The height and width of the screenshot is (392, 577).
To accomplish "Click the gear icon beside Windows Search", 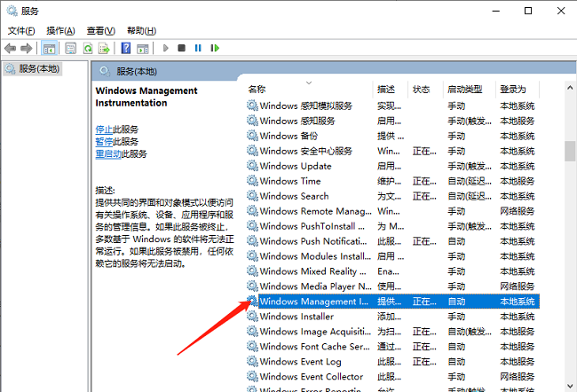I will [x=252, y=196].
